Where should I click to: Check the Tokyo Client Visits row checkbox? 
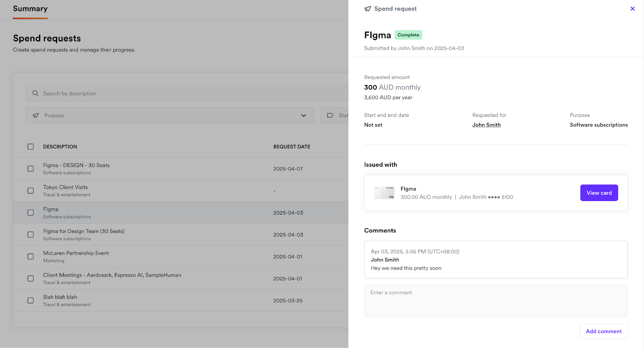pyautogui.click(x=31, y=191)
